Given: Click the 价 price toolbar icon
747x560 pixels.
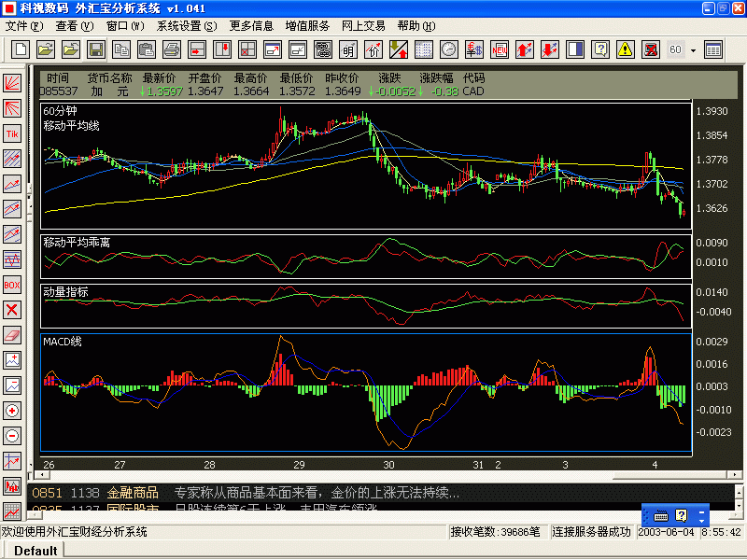Looking at the screenshot, I should point(373,49).
